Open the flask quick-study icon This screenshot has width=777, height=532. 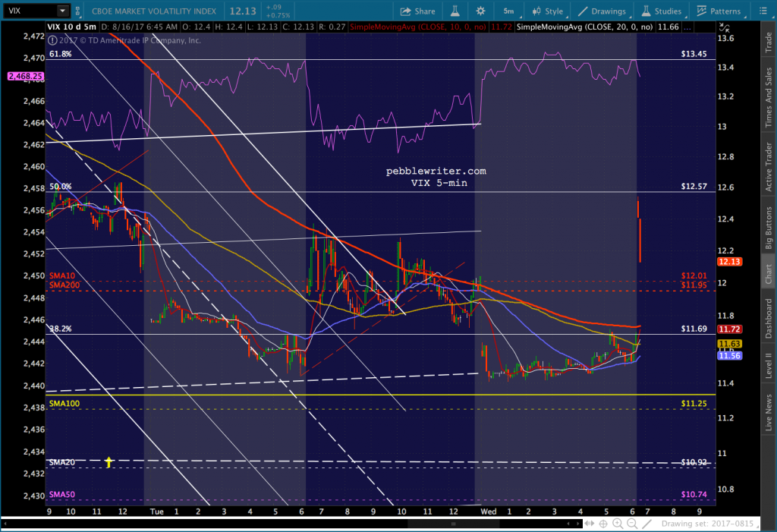coord(455,11)
